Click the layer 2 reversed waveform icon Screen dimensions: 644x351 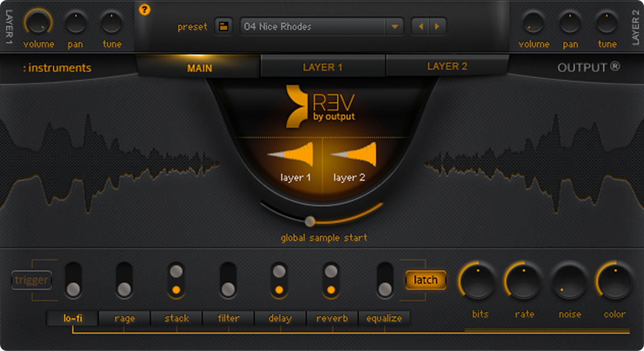(x=354, y=155)
